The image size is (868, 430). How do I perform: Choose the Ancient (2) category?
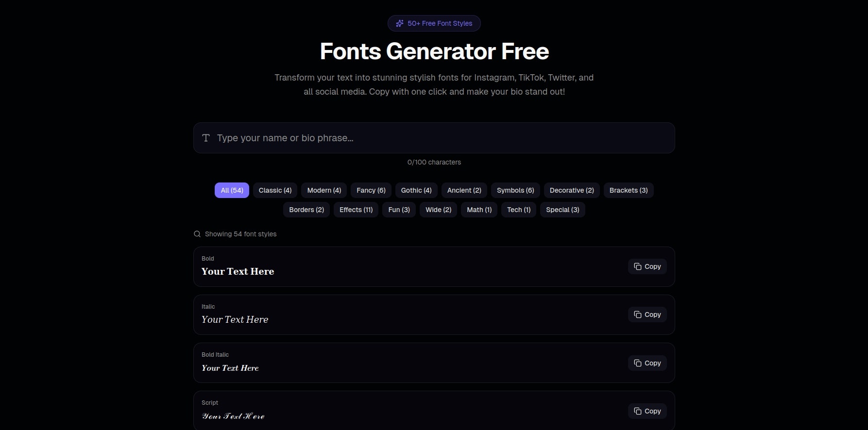(464, 190)
